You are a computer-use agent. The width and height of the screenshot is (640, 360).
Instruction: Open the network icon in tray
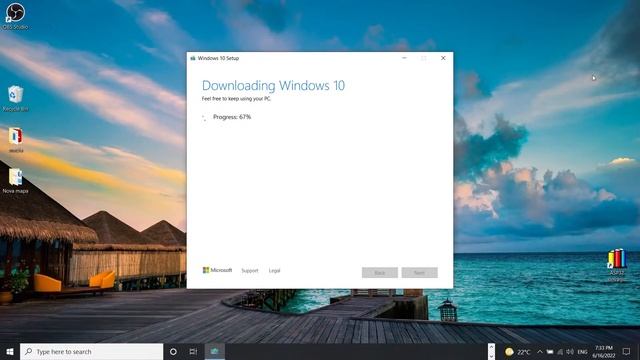(560, 352)
